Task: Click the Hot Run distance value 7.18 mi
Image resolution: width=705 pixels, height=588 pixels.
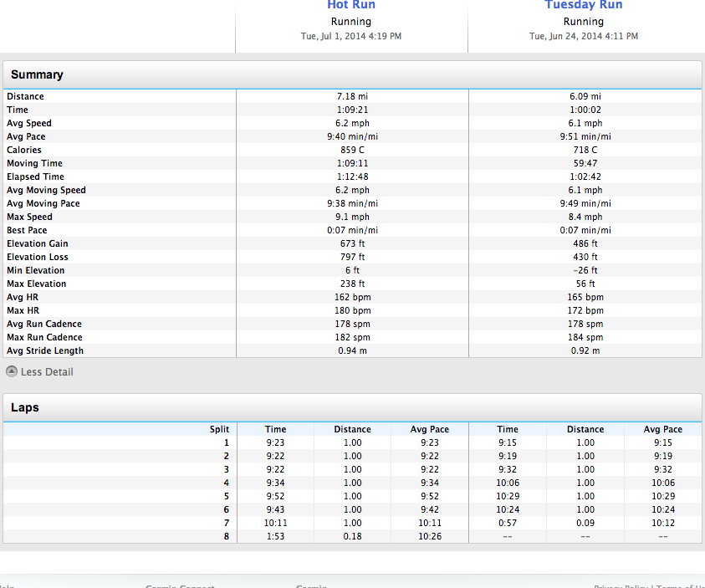Action: (352, 97)
